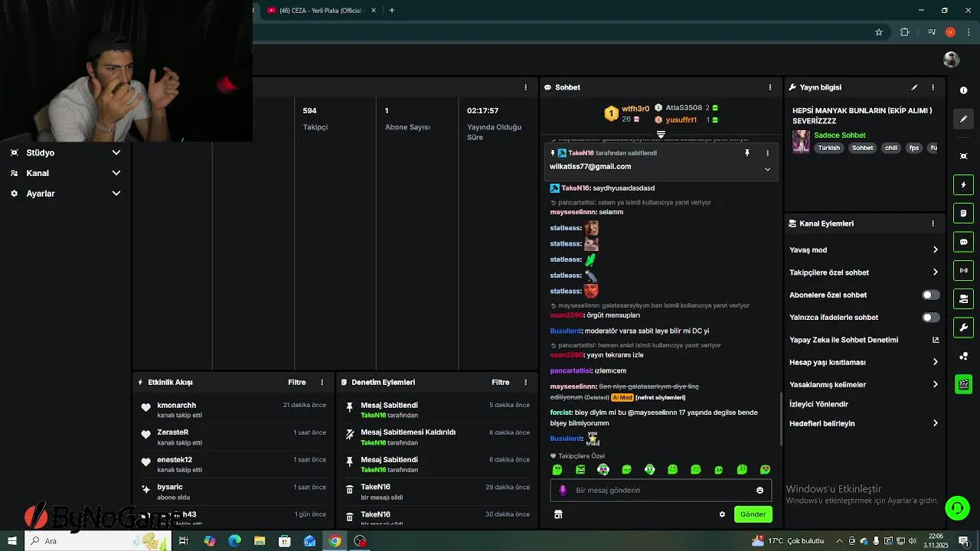Click inside the Bir mesaj gönderin field
This screenshot has width=980, height=551.
662,491
